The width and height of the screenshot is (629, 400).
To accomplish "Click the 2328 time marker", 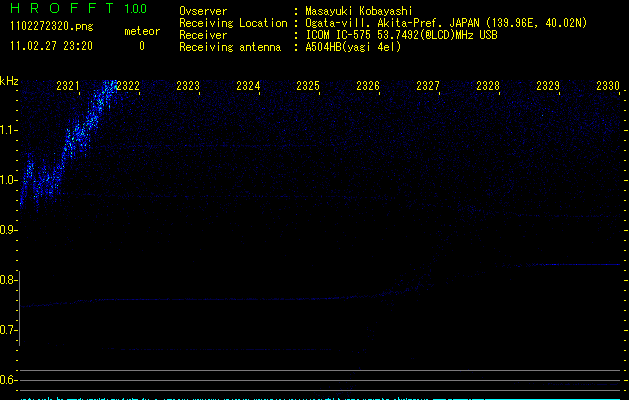I will (488, 86).
